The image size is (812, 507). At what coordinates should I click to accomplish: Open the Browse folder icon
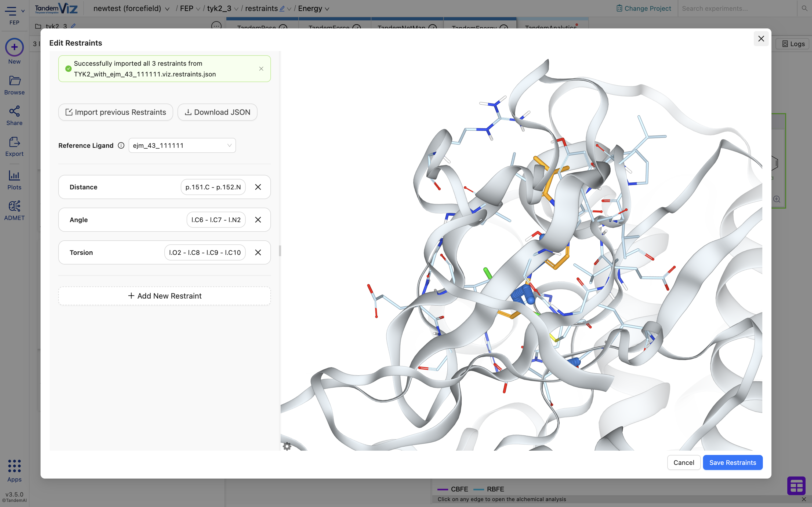point(14,81)
